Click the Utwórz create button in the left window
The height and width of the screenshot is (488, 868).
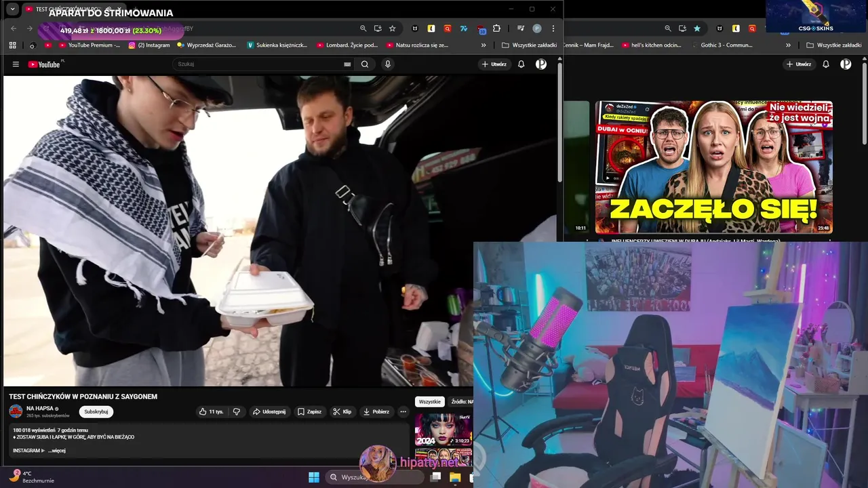[494, 64]
